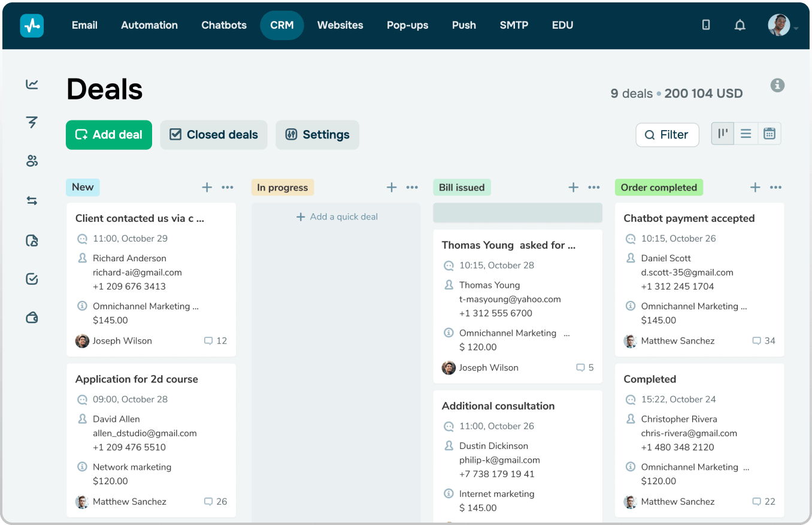Open Order completed column options menu

[x=775, y=188]
